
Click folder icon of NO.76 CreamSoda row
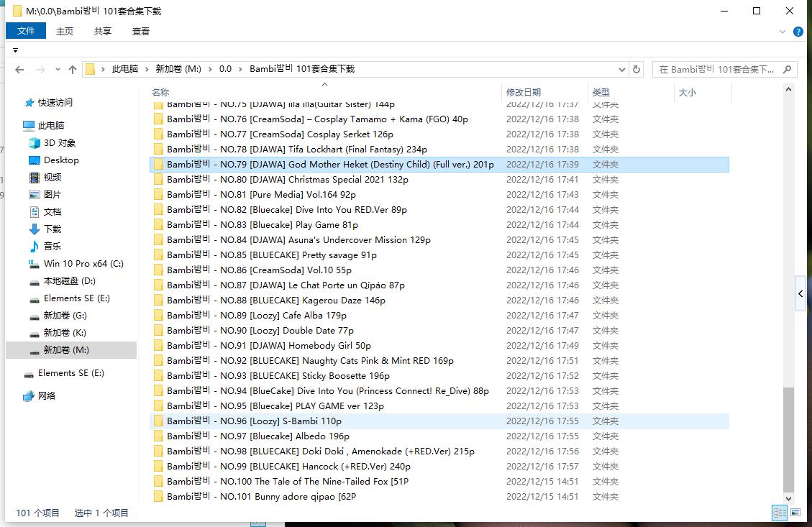[158, 119]
